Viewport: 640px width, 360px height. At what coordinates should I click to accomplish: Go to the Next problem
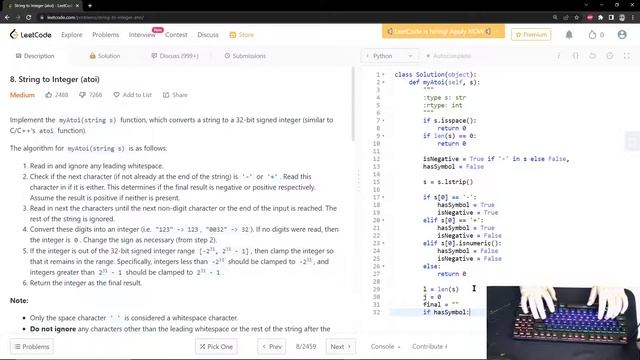tap(341, 347)
